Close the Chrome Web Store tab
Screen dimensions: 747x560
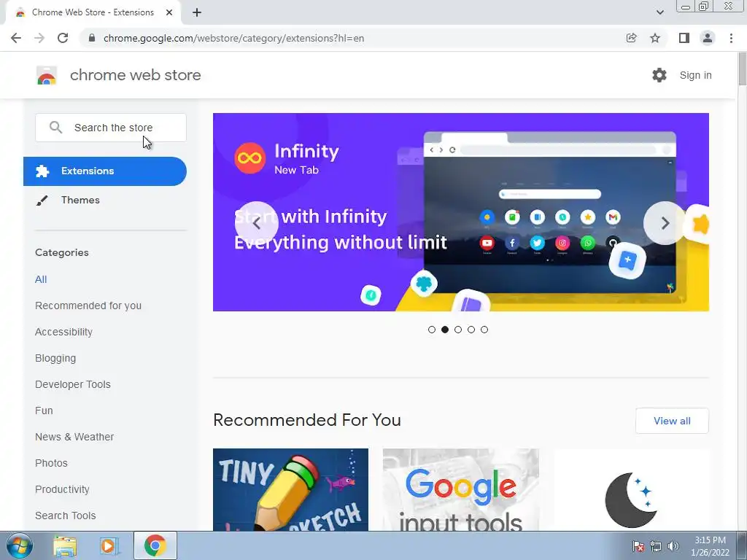(x=169, y=12)
